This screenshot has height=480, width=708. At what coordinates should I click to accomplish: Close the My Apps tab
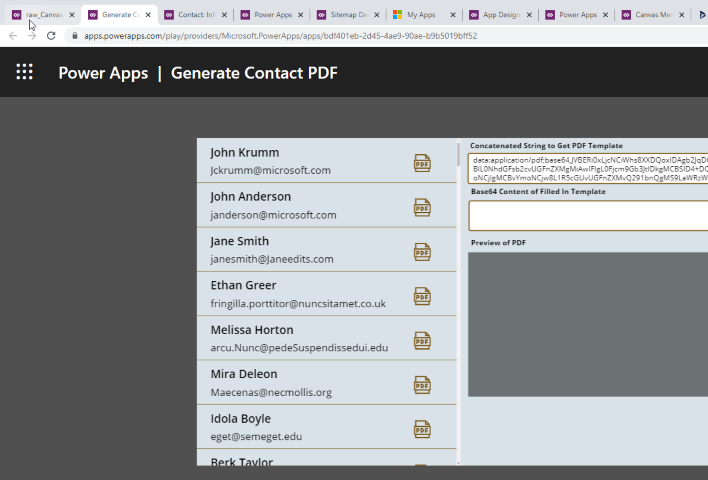(453, 15)
